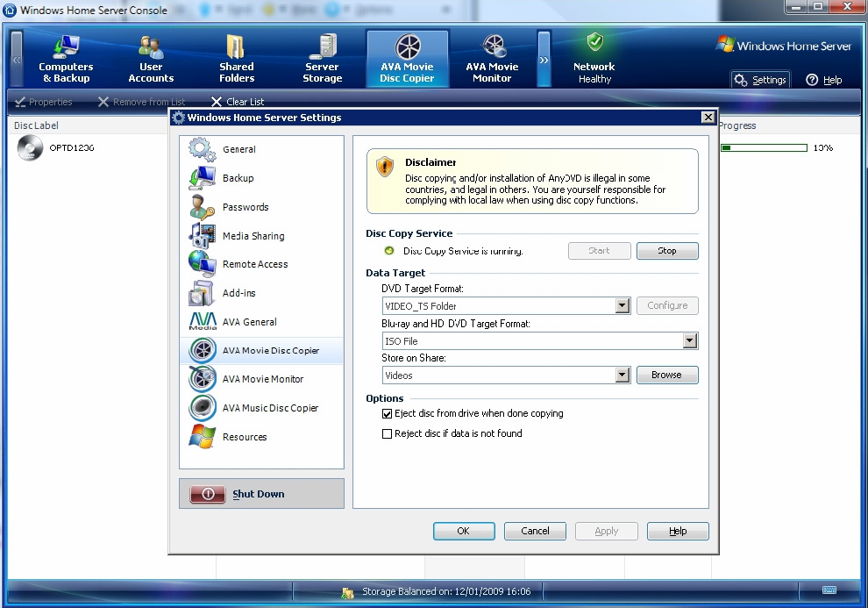Click Storage Balanced status bar icon

click(348, 592)
